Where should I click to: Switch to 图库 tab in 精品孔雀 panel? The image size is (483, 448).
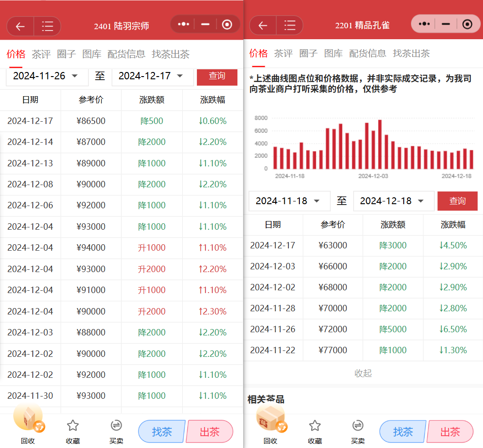point(333,53)
